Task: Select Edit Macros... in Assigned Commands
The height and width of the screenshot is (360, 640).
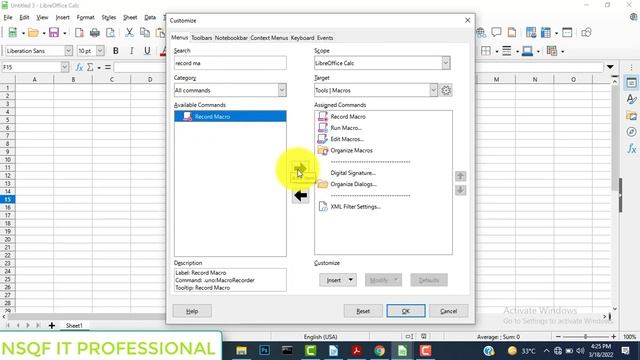Action: (347, 139)
